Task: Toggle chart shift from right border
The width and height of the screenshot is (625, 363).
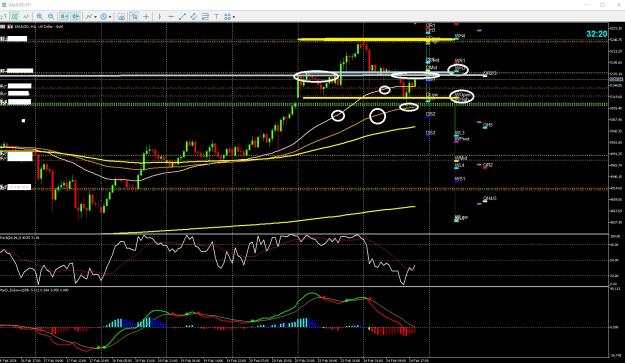Action: [76, 17]
